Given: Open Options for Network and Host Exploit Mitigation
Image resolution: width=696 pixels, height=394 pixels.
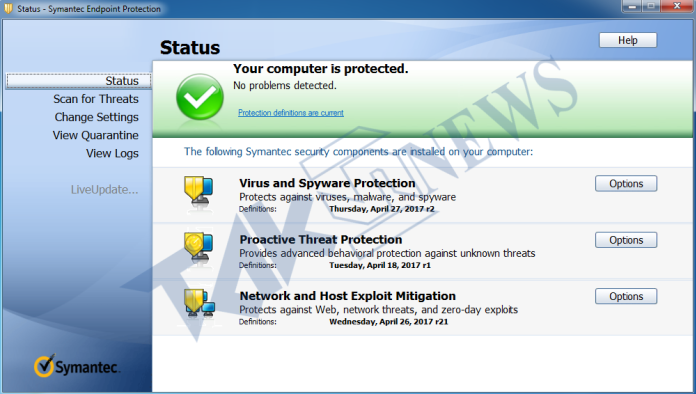Looking at the screenshot, I should (x=626, y=296).
